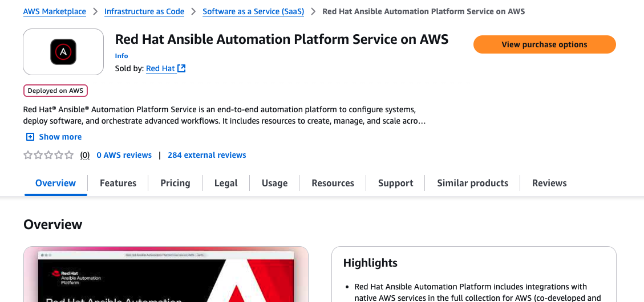Image resolution: width=644 pixels, height=302 pixels.
Task: Click the first Highlights bullet text
Action: (x=477, y=292)
